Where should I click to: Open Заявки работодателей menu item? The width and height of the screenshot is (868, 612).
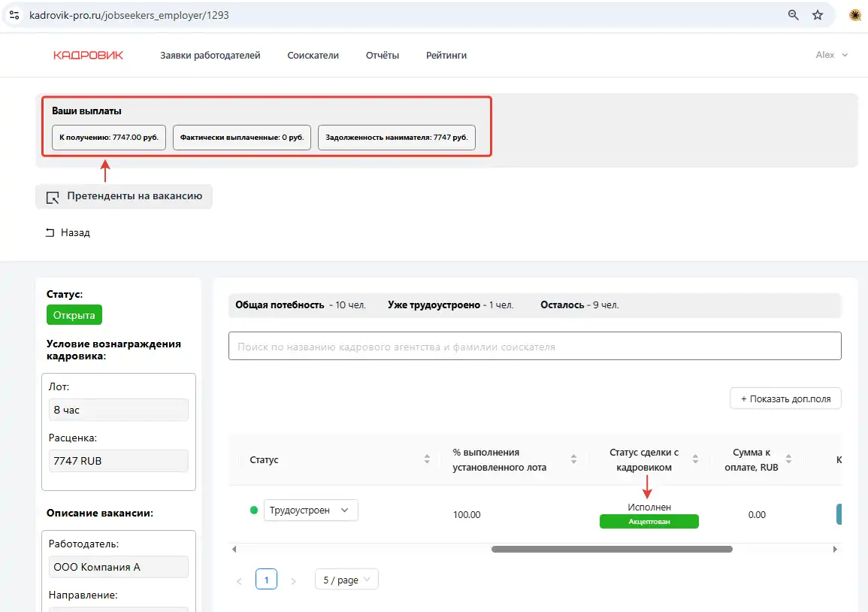point(210,55)
